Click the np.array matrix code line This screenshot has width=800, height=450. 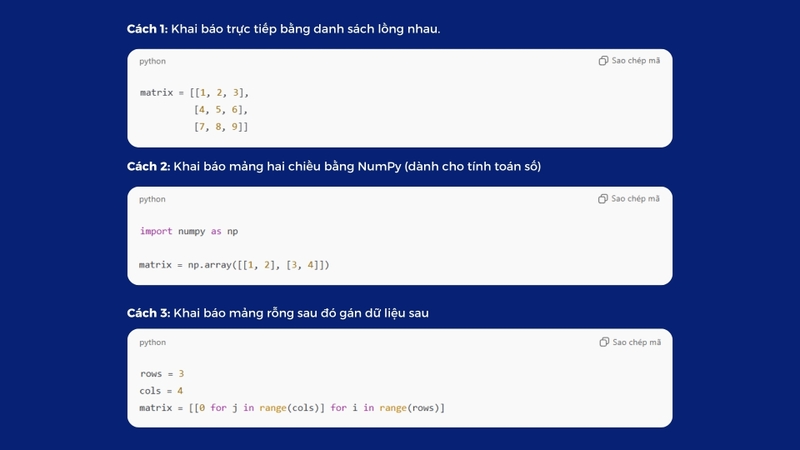(x=235, y=265)
